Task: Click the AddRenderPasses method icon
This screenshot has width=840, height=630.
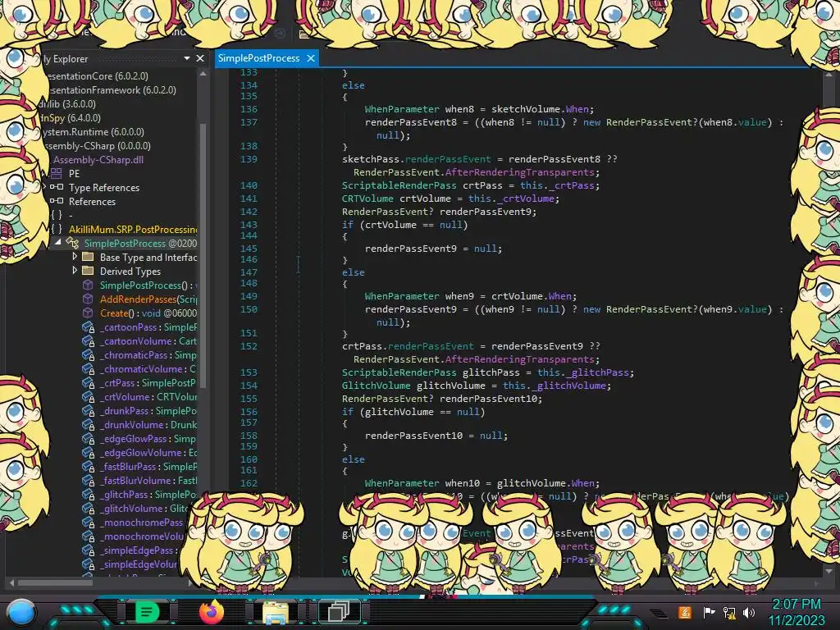Action: tap(88, 299)
